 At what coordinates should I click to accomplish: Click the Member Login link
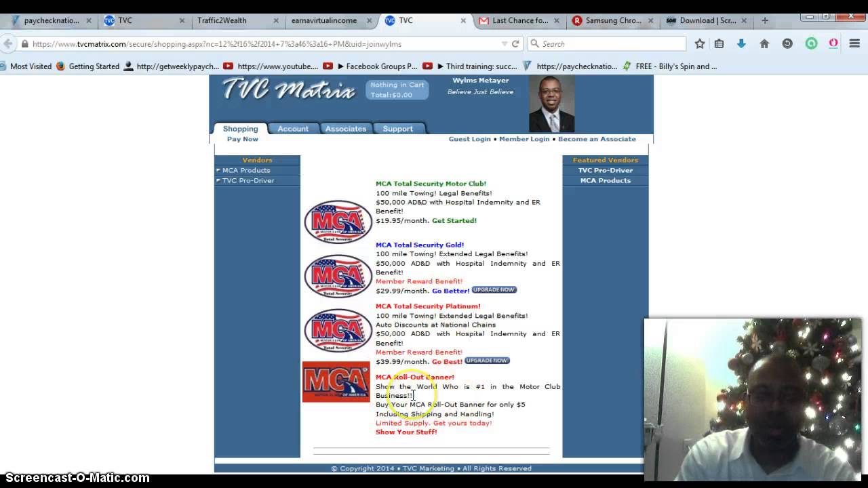(524, 139)
